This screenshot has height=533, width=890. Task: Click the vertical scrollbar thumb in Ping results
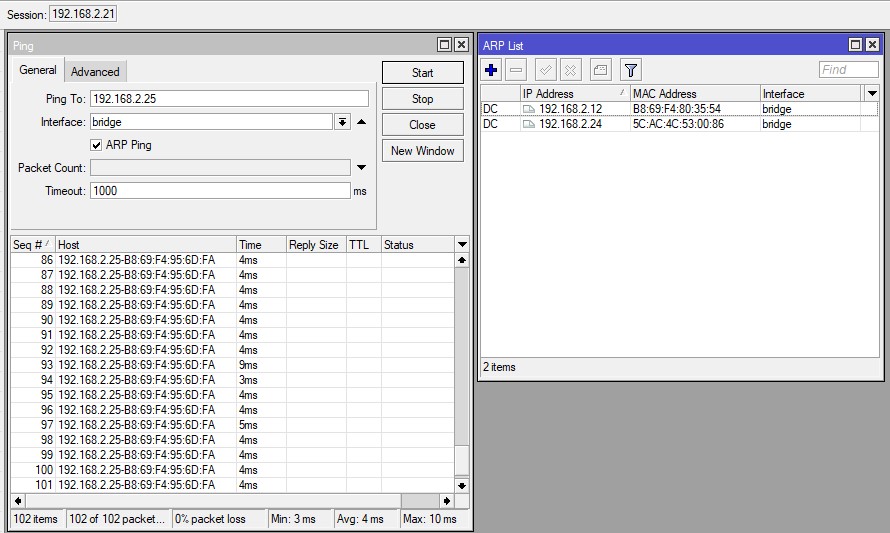[462, 460]
